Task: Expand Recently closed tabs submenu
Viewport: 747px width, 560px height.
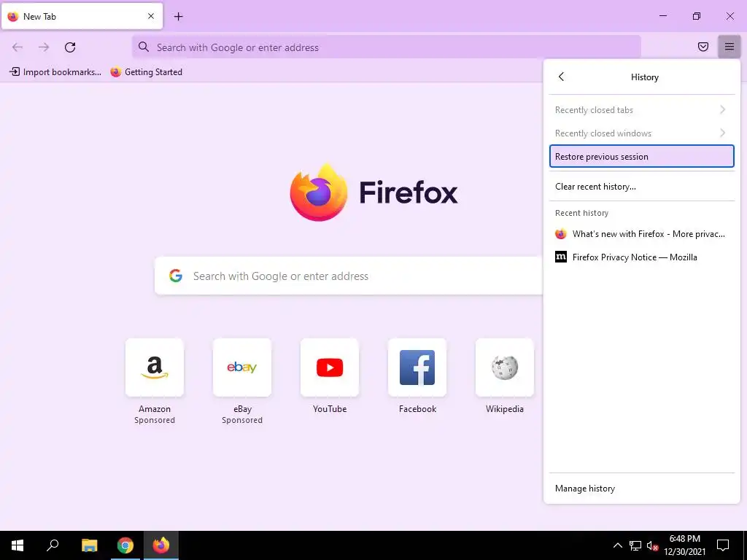Action: click(x=642, y=110)
